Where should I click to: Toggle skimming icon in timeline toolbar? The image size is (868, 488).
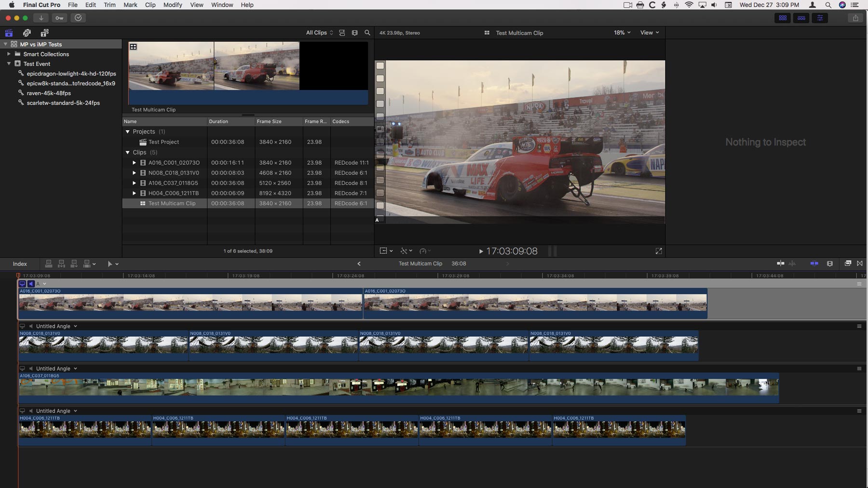coord(780,264)
